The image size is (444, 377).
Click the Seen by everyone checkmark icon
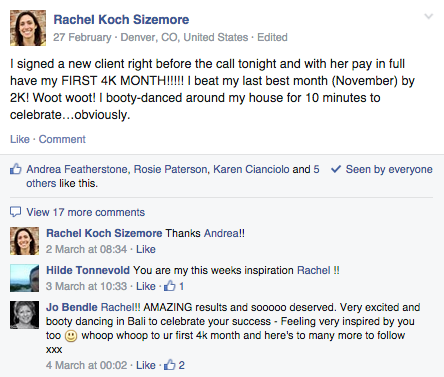pos(336,169)
